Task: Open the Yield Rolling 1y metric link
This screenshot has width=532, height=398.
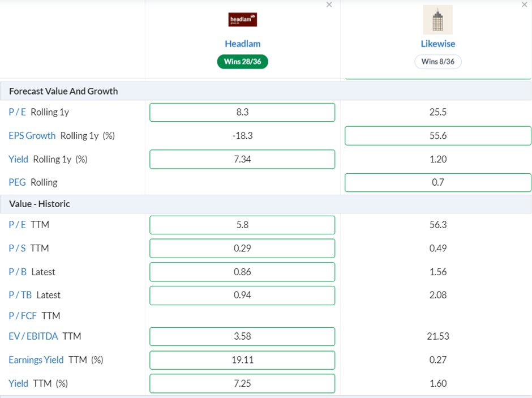Action: click(x=18, y=159)
